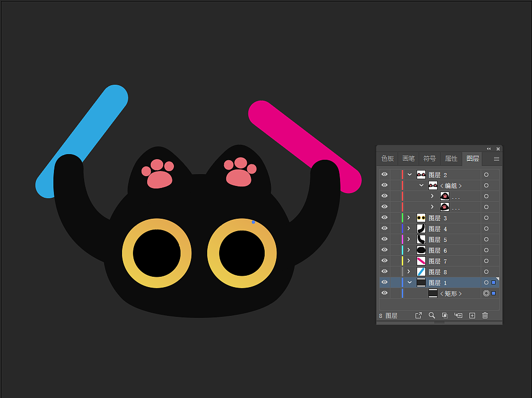This screenshot has width=532, height=398.
Task: Collapse 图层 1 with its chevron
Action: [x=409, y=282]
